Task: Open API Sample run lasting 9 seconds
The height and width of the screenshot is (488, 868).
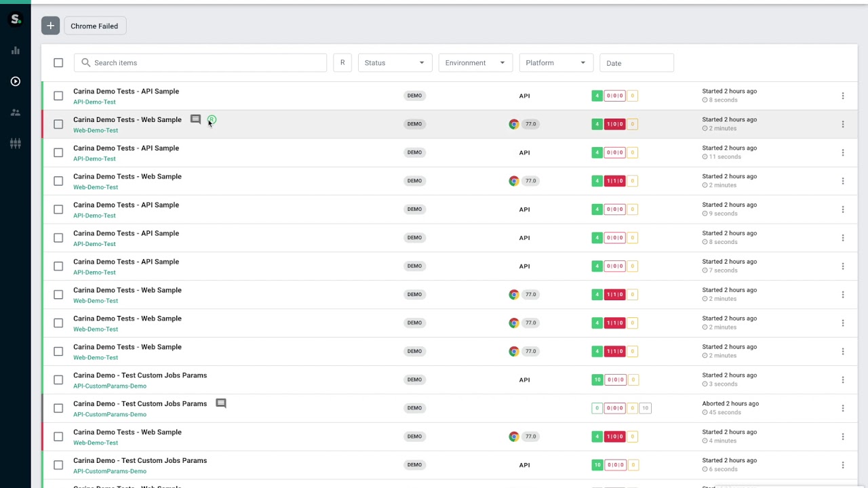Action: [126, 205]
